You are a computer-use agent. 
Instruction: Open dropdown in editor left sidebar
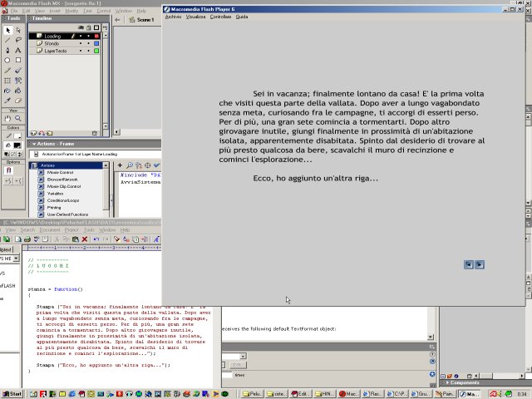pos(16,259)
